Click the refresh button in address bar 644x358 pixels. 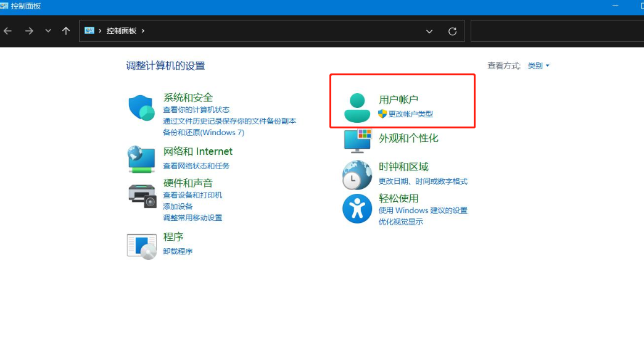point(452,31)
